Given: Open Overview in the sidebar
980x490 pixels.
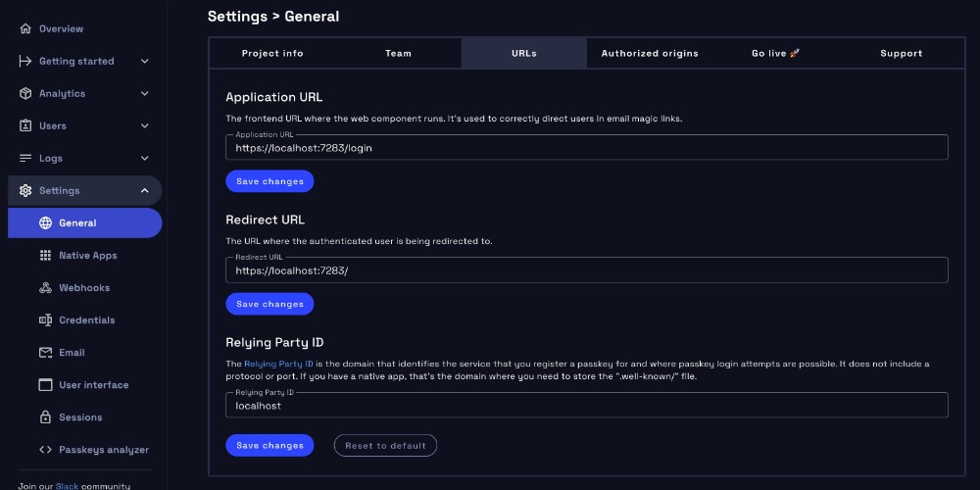Looking at the screenshot, I should click(x=84, y=28).
